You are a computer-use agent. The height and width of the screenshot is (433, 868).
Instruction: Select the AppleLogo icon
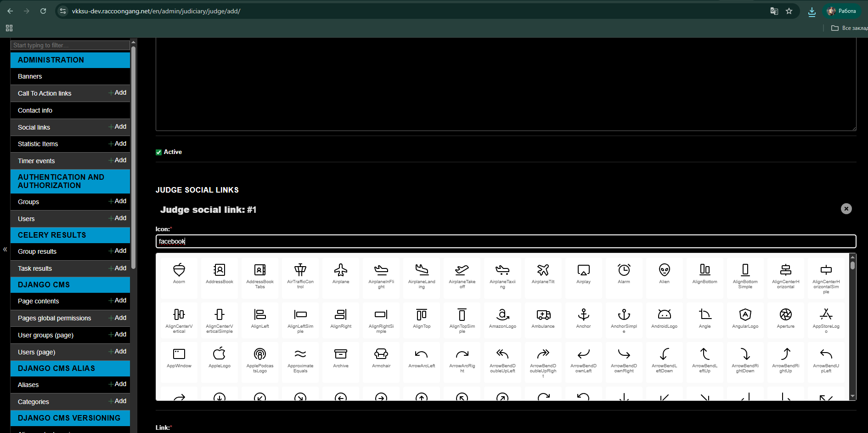click(x=220, y=357)
